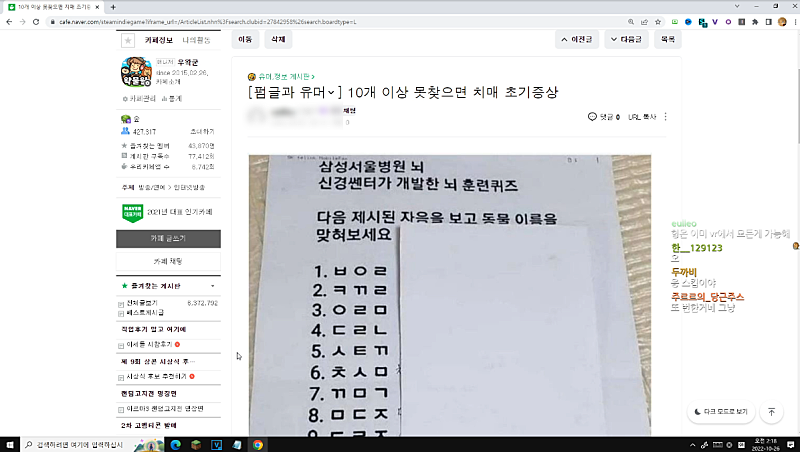Click the purple ring extension icon
The width and height of the screenshot is (800, 452).
[728, 22]
